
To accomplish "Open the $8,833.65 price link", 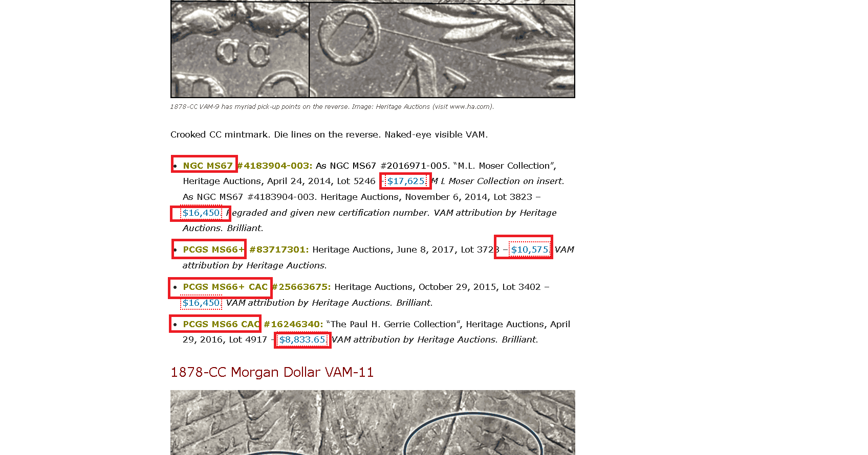I will coord(302,339).
